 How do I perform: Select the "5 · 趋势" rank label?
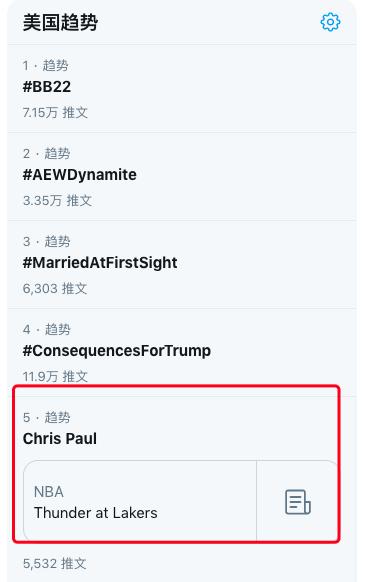[47, 418]
